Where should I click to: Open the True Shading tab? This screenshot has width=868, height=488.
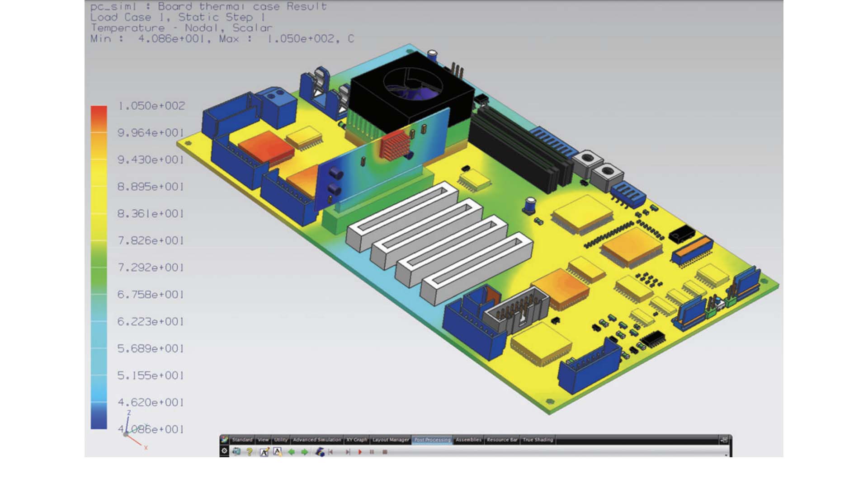538,440
